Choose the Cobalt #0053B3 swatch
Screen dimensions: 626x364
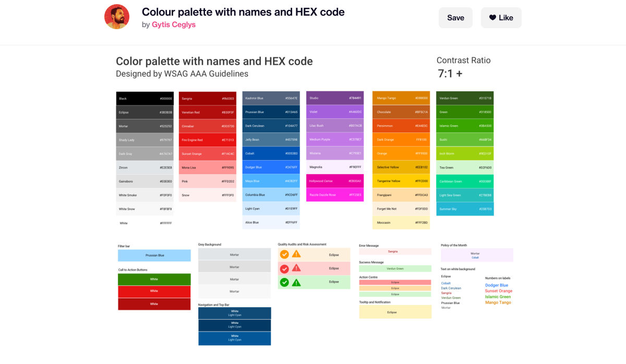[271, 153]
